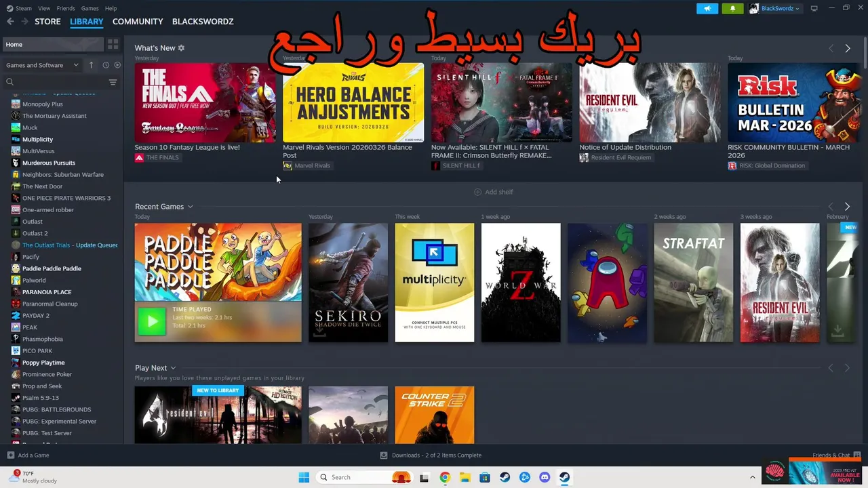Open Discord from the taskbar

[x=545, y=477]
